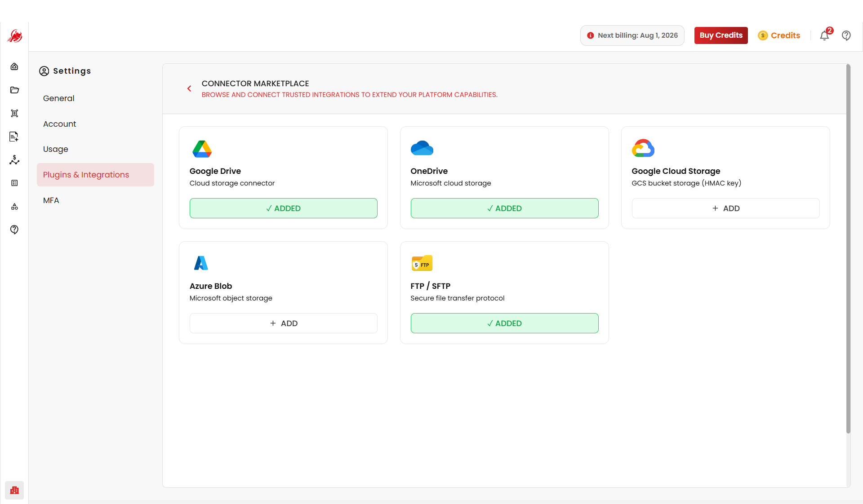Open the document sparkle icon in sidebar

(x=14, y=137)
